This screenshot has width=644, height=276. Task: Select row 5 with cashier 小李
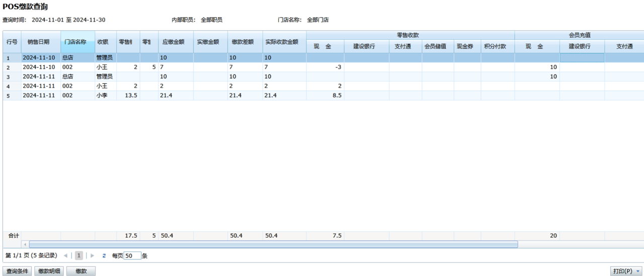click(x=101, y=96)
